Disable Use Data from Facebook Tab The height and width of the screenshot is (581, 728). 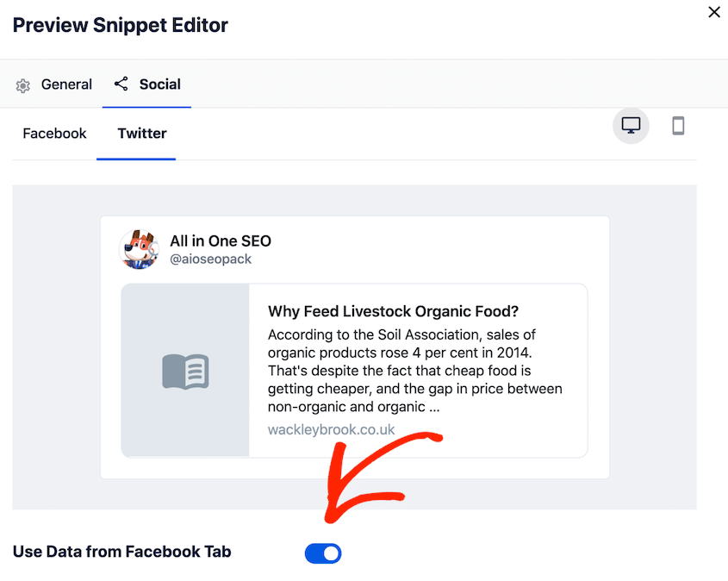[323, 553]
